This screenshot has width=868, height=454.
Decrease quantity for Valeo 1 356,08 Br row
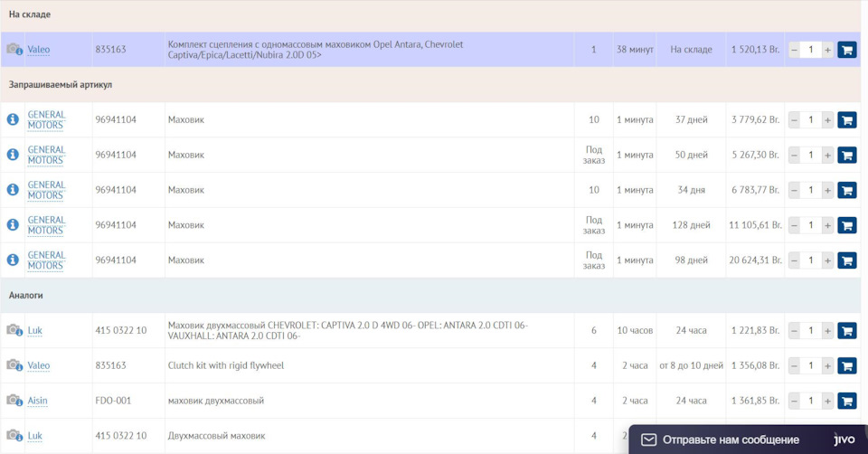click(795, 366)
